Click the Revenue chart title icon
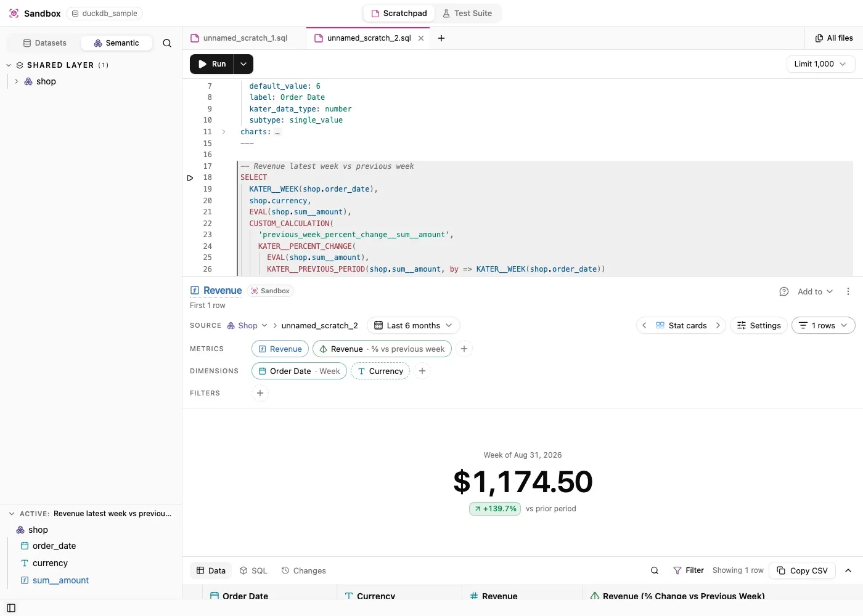863x616 pixels. 195,290
